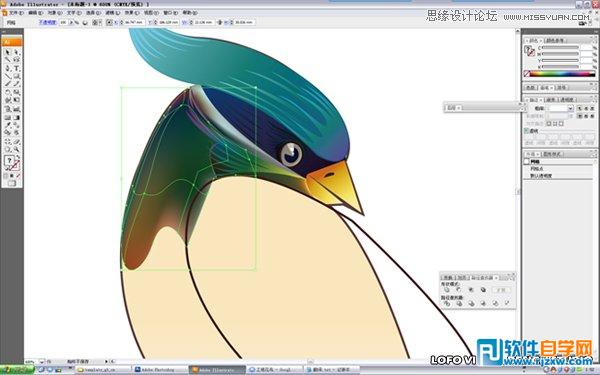Select the Zoom magnifier tool
The height and width of the screenshot is (375, 600).
tap(16, 150)
